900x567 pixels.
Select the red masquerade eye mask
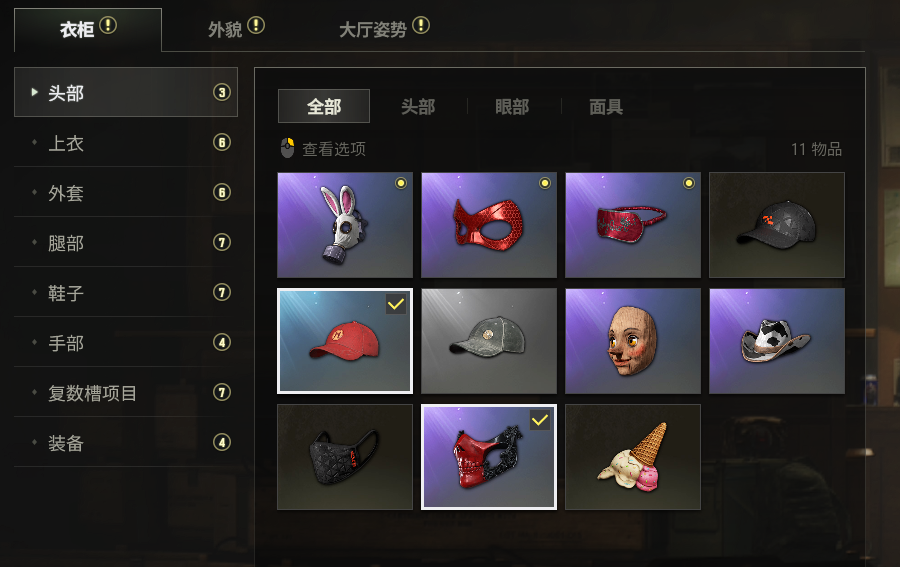click(488, 225)
